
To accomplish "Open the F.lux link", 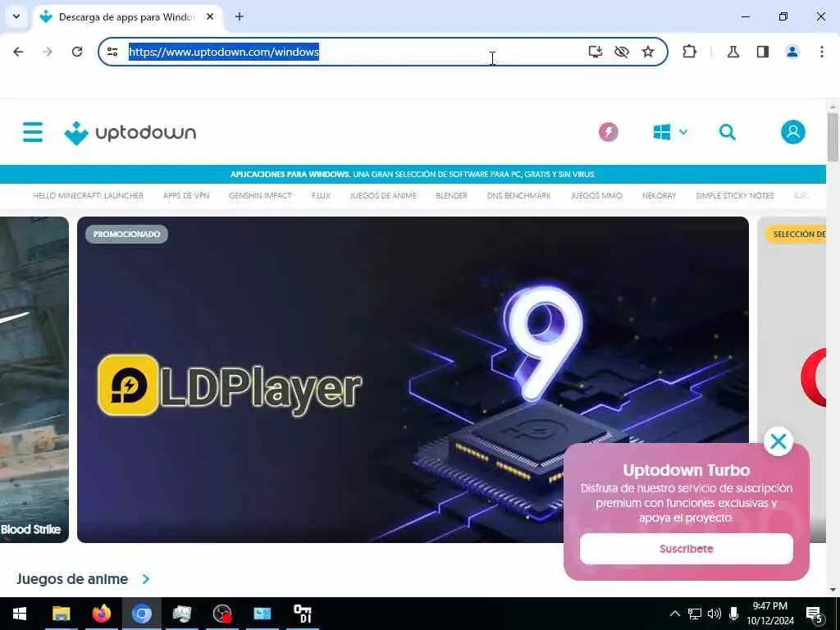I will pos(321,195).
